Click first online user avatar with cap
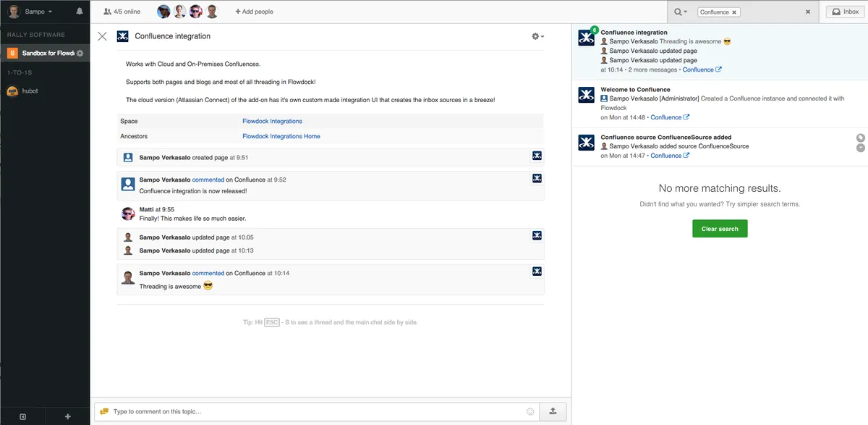Image resolution: width=868 pixels, height=425 pixels. click(x=163, y=12)
